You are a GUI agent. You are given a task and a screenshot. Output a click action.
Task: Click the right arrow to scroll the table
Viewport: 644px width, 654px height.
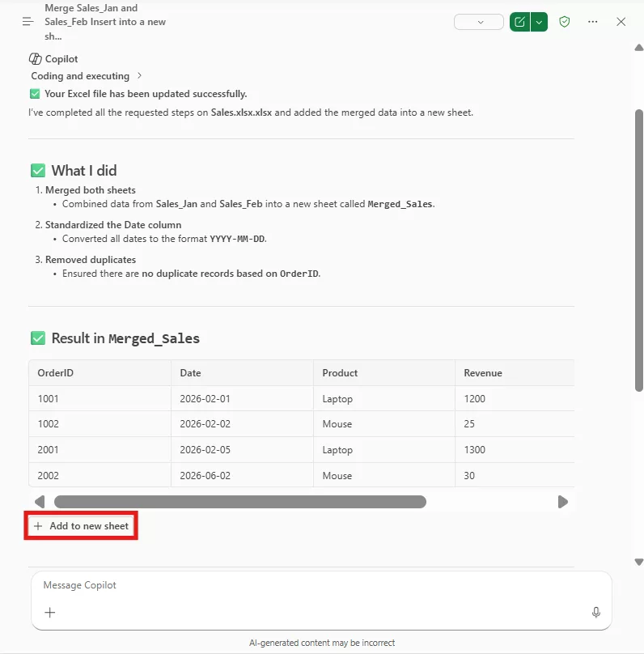(563, 502)
